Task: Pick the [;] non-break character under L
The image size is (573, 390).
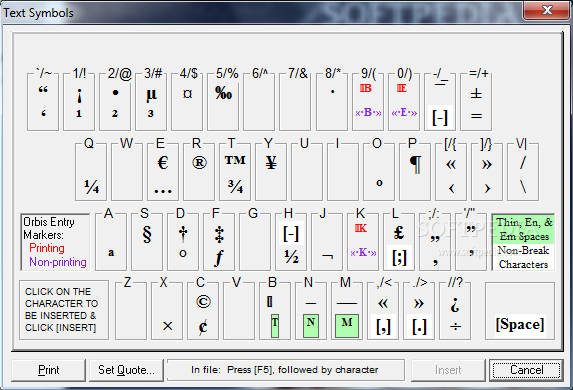Action: (399, 257)
